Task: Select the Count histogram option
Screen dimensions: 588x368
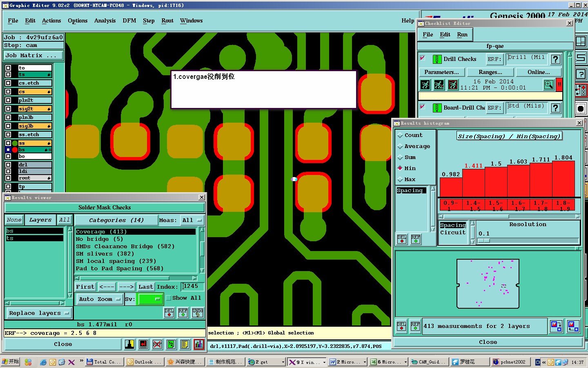Action: [400, 135]
